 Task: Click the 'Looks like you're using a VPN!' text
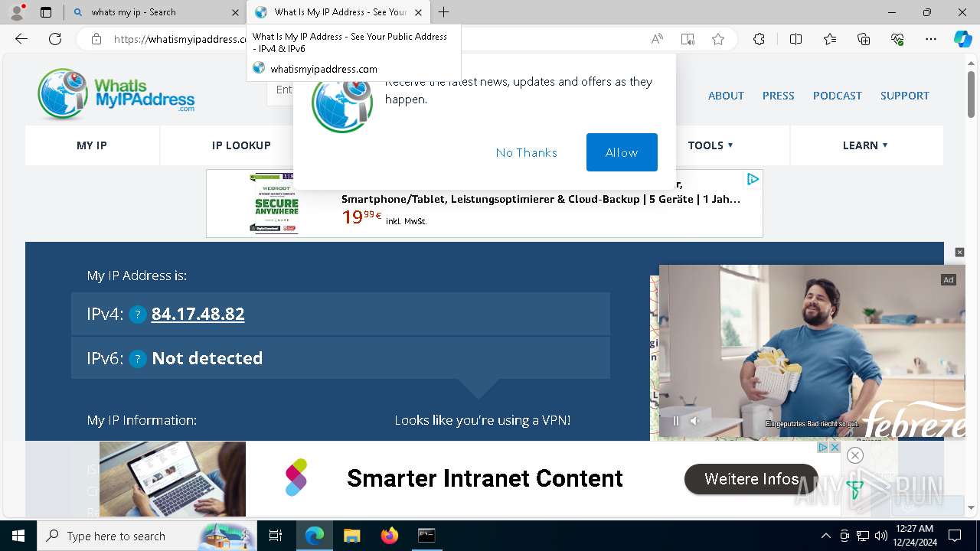pyautogui.click(x=482, y=420)
